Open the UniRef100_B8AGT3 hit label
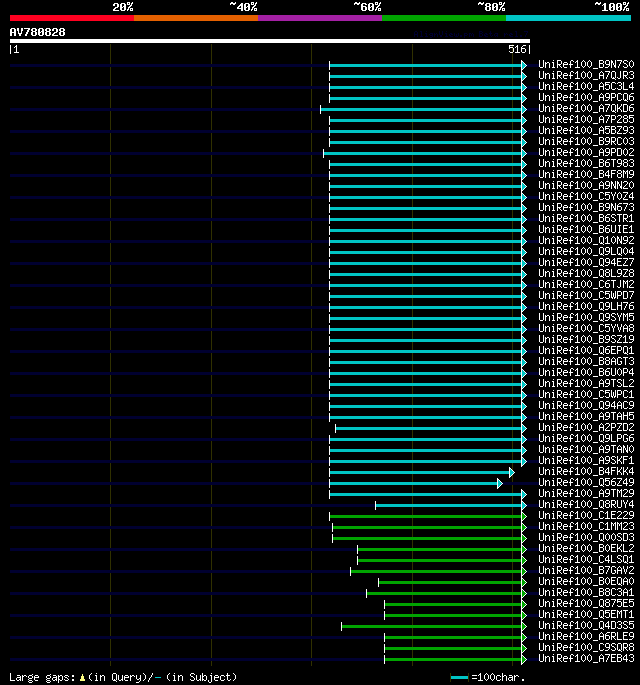The width and height of the screenshot is (640, 685). pyautogui.click(x=586, y=362)
